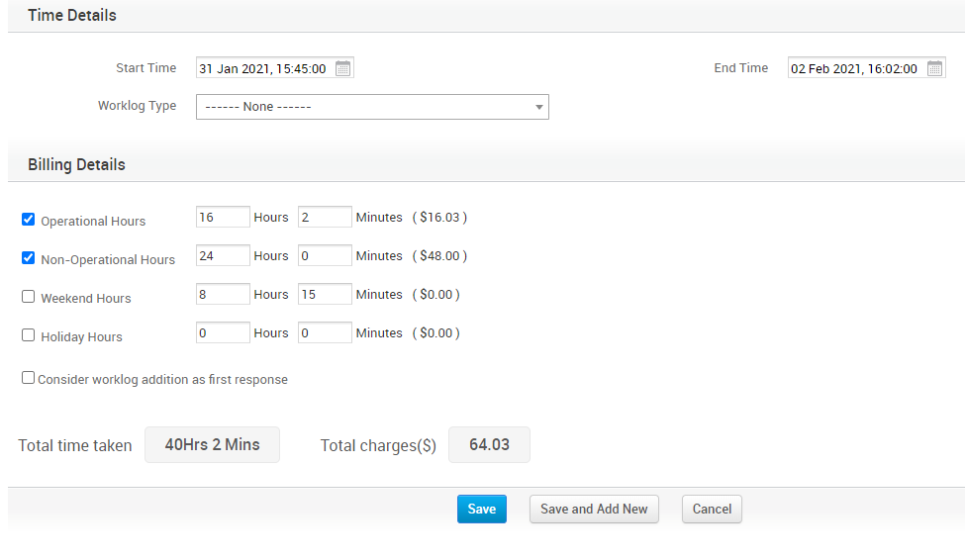965x560 pixels.
Task: Click Save and Add New button
Action: click(x=594, y=509)
